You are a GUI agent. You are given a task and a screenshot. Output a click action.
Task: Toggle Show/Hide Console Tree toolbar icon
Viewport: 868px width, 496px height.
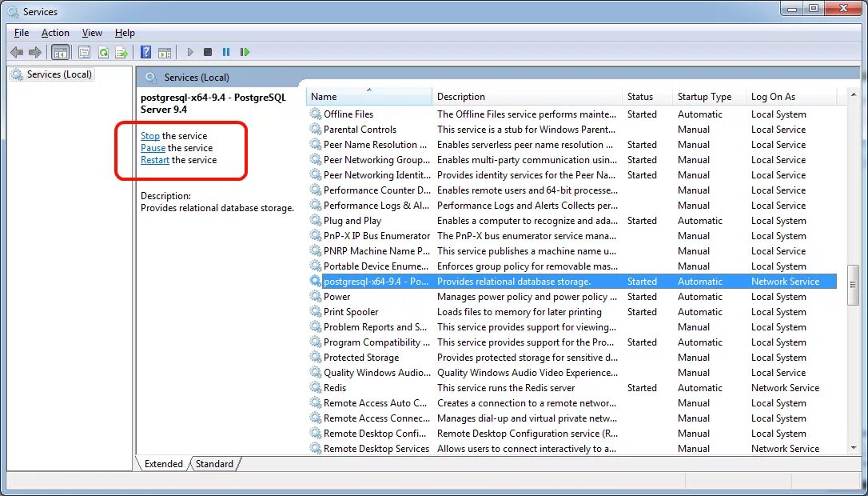(x=60, y=52)
